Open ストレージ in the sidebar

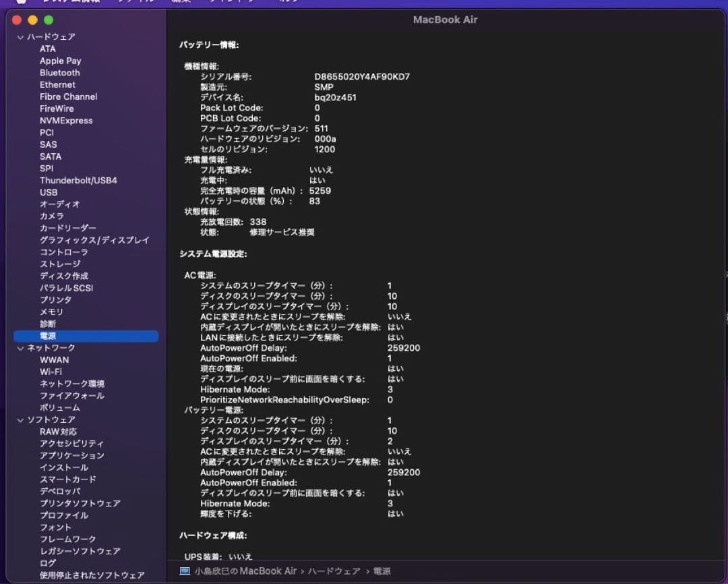coord(60,264)
